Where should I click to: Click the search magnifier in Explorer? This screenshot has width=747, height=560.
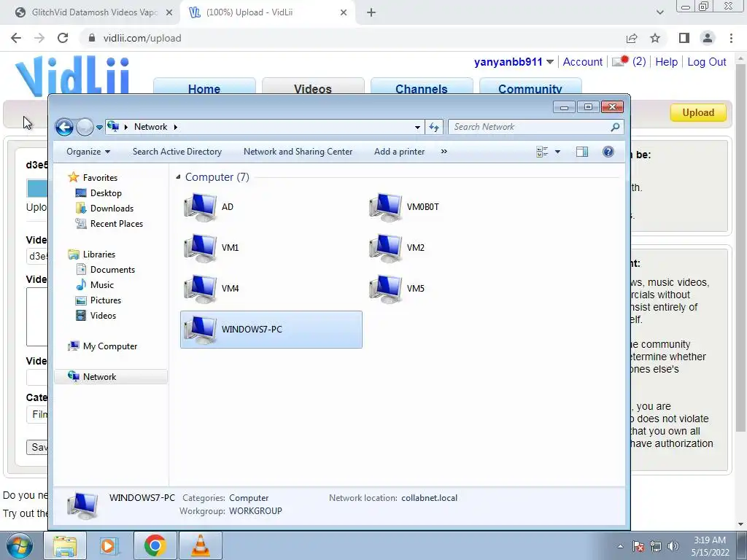click(615, 127)
